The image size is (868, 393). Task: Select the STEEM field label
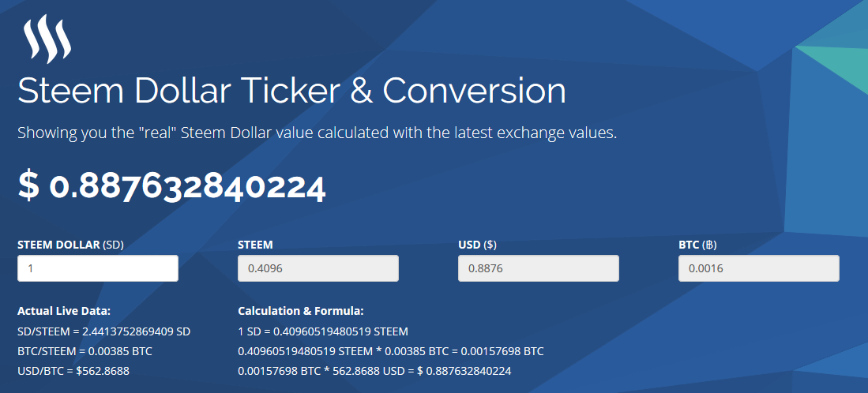pos(255,245)
